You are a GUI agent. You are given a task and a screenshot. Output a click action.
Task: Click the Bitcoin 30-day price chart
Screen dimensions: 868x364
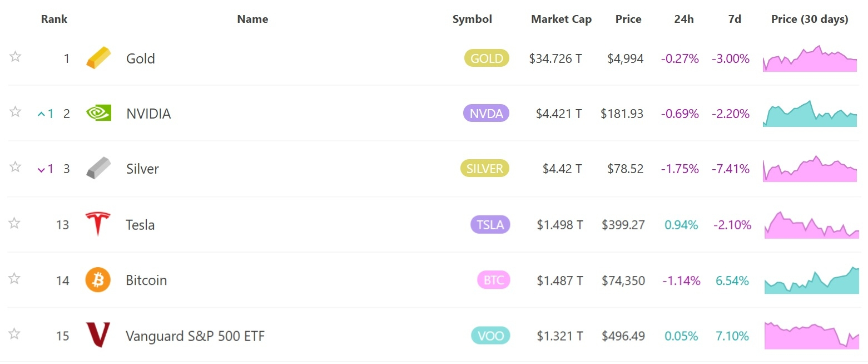pyautogui.click(x=811, y=281)
